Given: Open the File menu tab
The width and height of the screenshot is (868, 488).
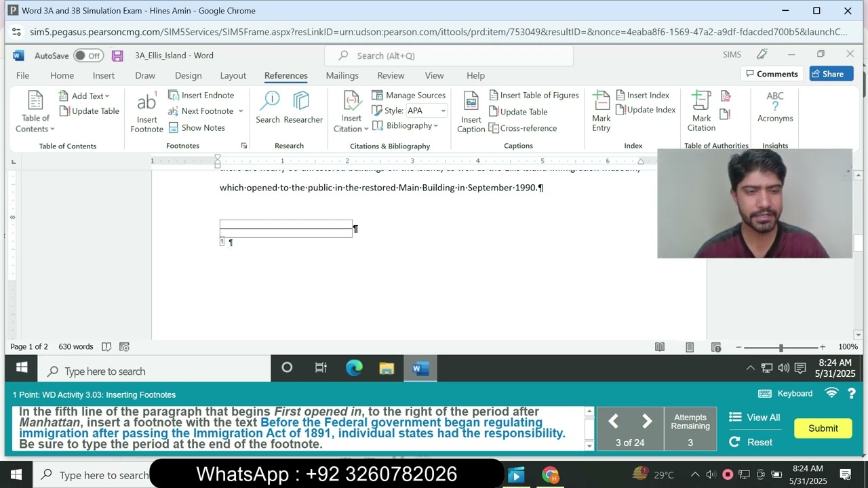Looking at the screenshot, I should click(x=22, y=75).
